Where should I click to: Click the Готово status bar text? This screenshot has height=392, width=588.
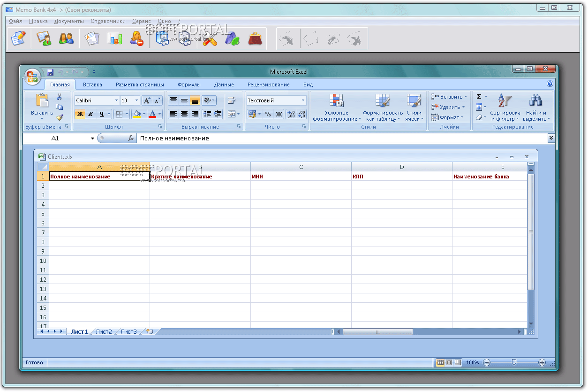[x=34, y=362]
